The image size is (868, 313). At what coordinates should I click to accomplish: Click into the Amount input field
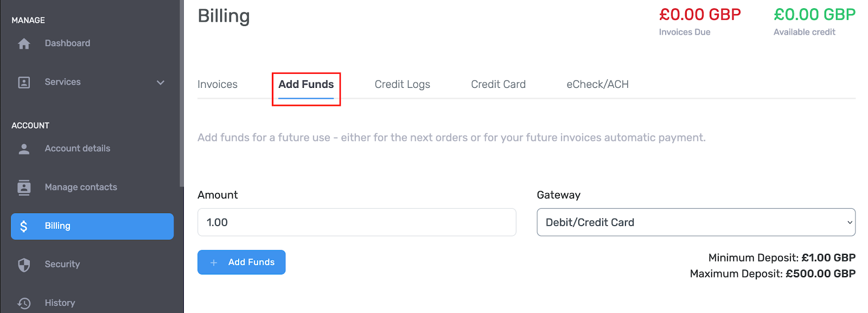[x=356, y=222]
